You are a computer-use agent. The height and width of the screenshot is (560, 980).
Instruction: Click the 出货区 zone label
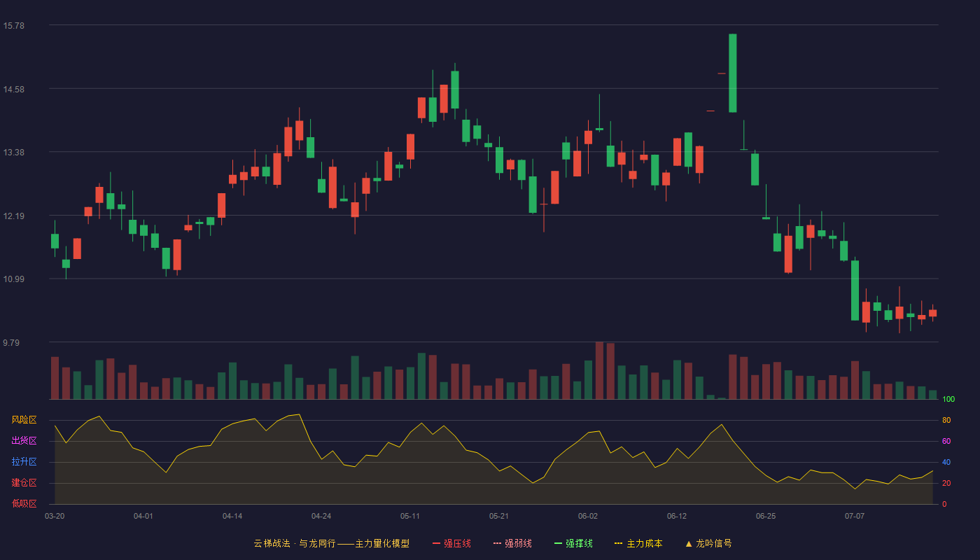pyautogui.click(x=24, y=441)
